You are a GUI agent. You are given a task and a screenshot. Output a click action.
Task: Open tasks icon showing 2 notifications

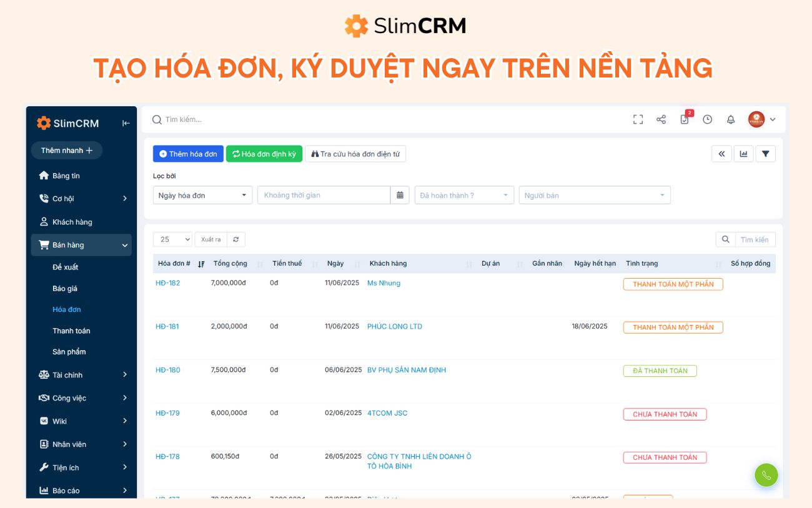683,119
